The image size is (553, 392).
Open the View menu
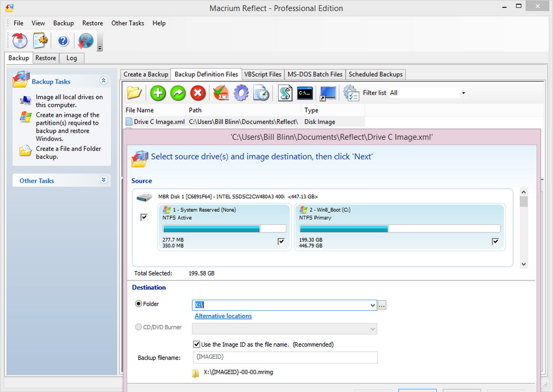[38, 23]
